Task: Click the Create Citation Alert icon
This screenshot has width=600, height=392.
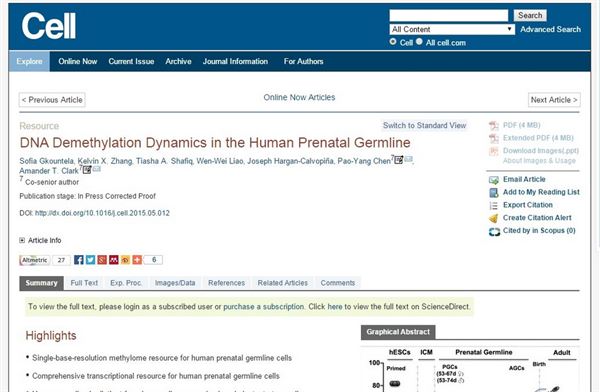Action: point(494,218)
